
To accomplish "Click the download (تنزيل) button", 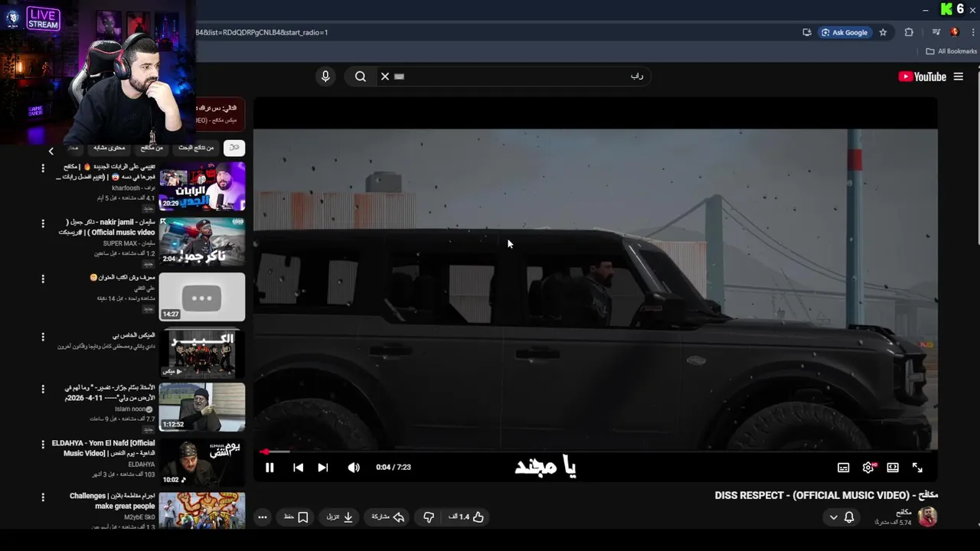I will (x=340, y=517).
